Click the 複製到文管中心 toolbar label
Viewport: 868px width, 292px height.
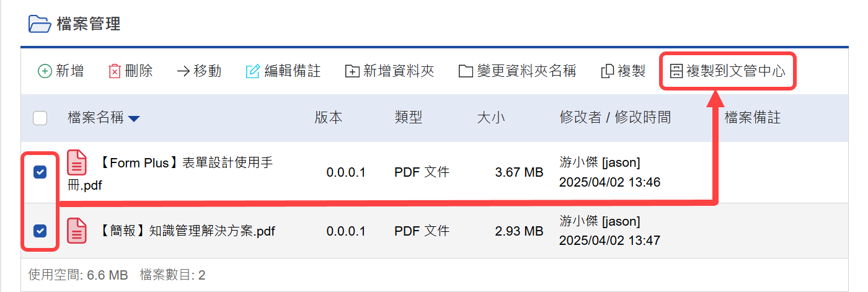[736, 71]
